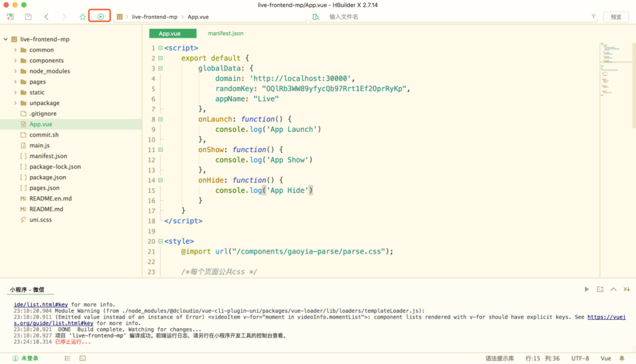Click the filter funnel icon in search bar
This screenshot has height=364, width=636.
[593, 17]
